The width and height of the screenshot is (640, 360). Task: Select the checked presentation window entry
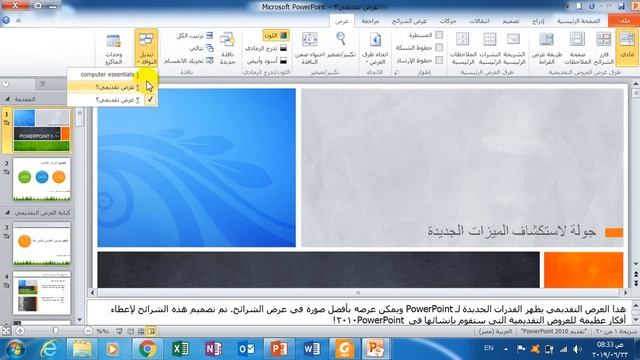coord(112,100)
